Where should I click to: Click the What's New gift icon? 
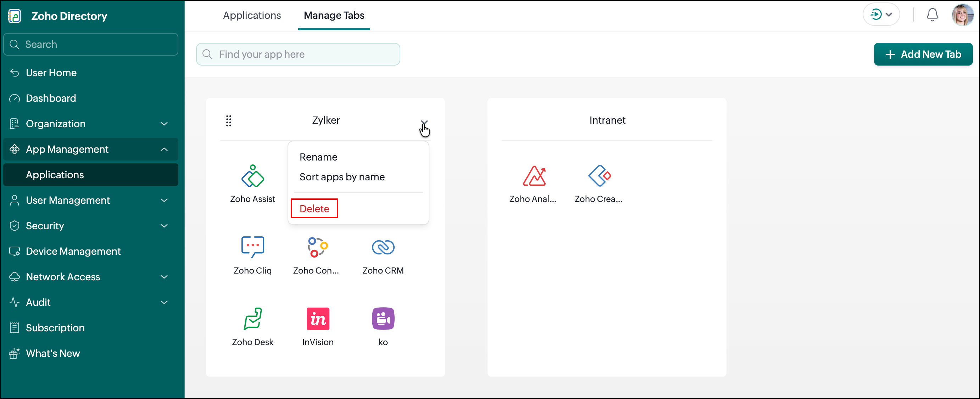15,353
